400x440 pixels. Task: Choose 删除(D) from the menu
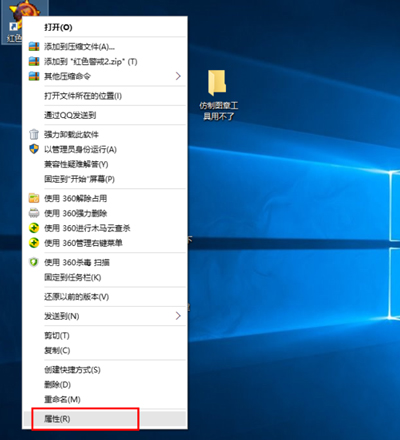coord(104,384)
